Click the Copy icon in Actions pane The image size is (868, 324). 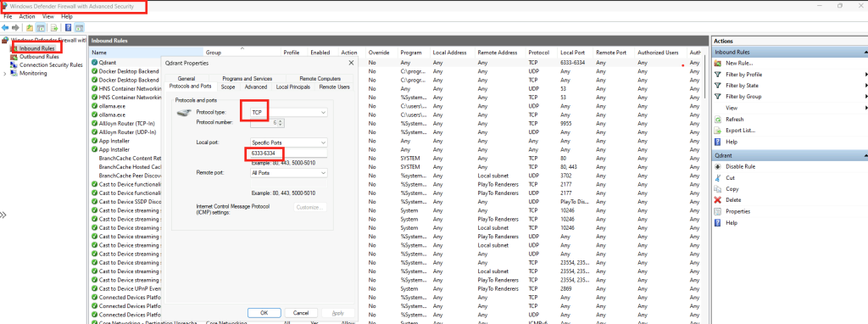point(717,189)
